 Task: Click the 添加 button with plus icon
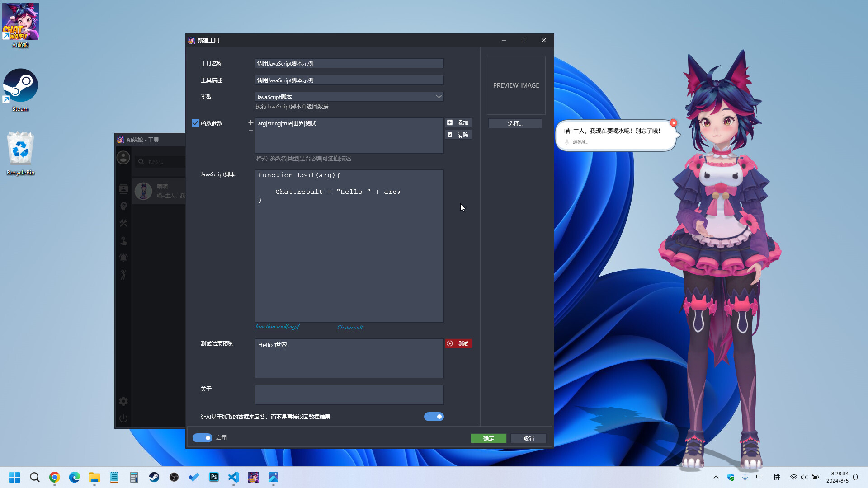point(458,122)
